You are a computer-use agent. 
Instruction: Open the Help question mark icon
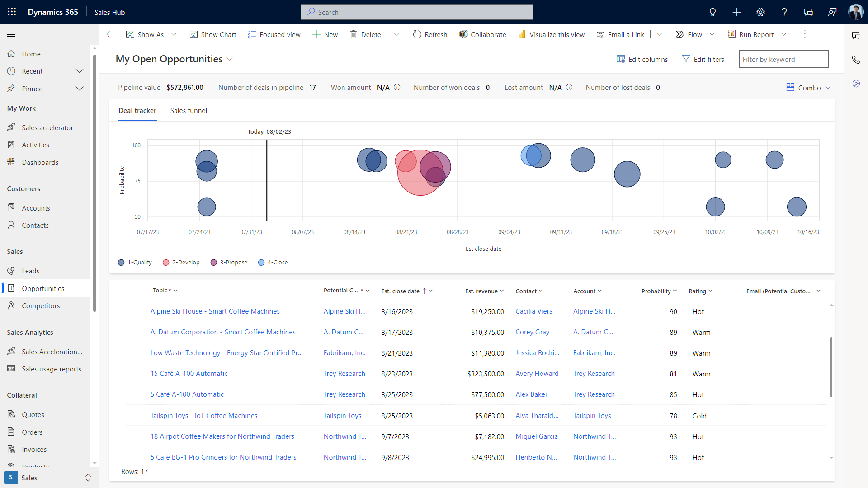click(x=784, y=12)
